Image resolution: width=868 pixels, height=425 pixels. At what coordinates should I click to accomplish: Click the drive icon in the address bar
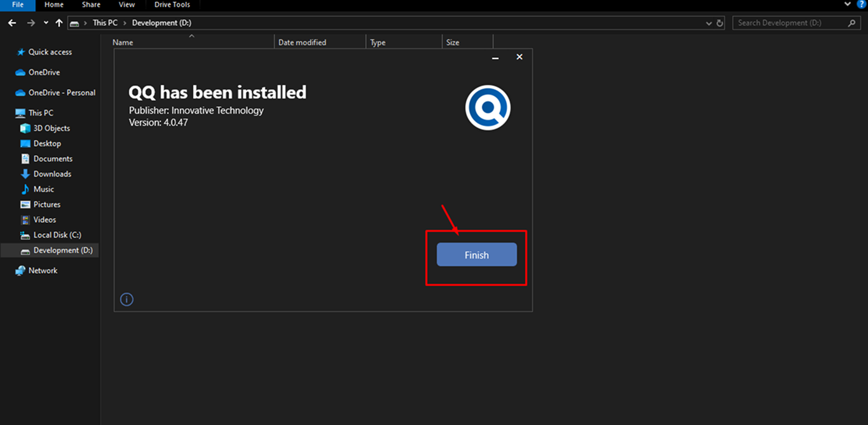(x=75, y=23)
